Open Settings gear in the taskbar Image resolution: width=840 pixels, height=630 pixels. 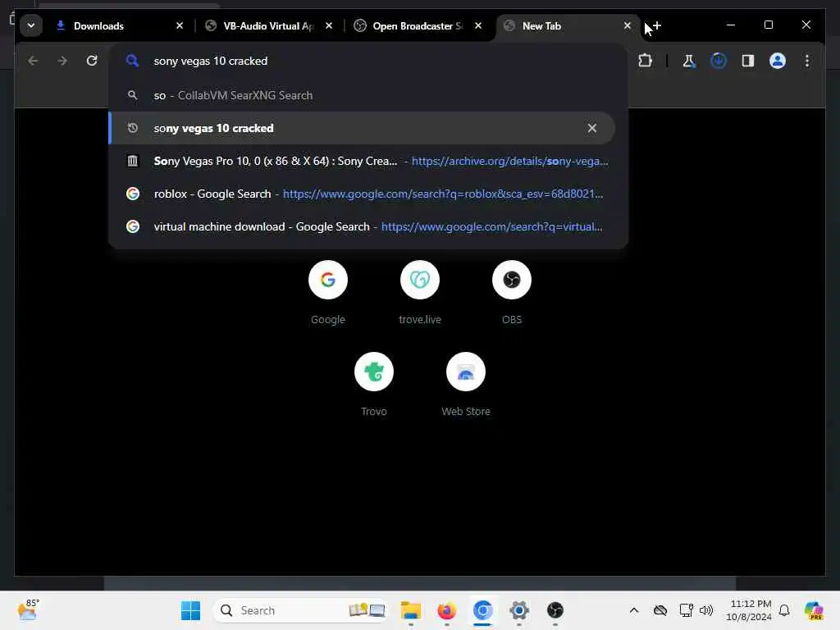pos(518,610)
